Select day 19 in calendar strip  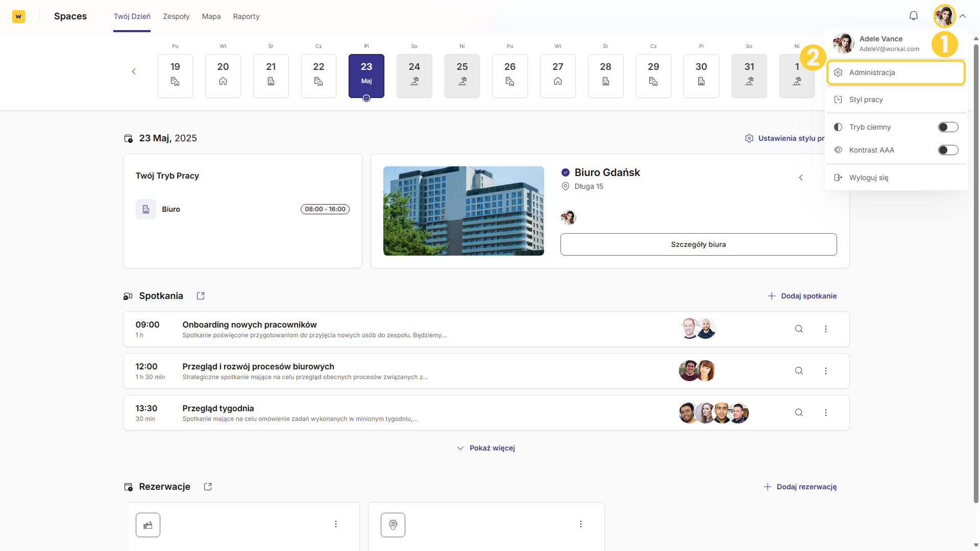pos(175,76)
